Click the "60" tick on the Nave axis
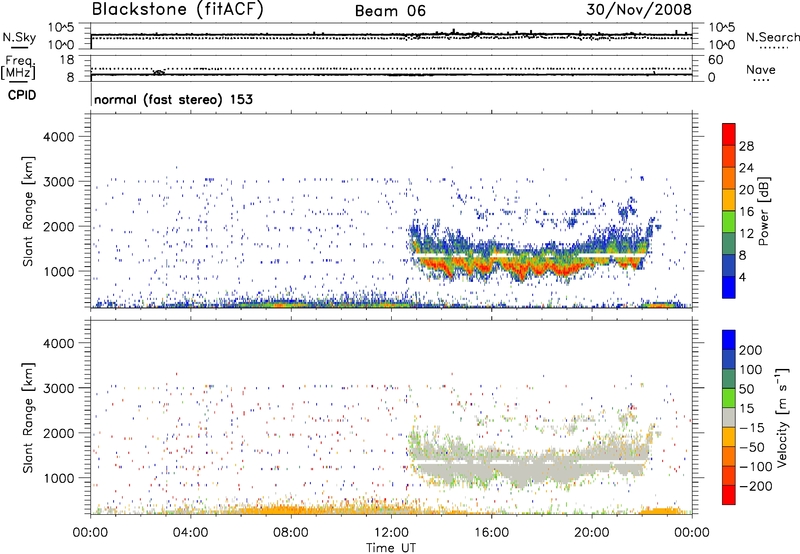This screenshot has width=800, height=554. point(716,60)
